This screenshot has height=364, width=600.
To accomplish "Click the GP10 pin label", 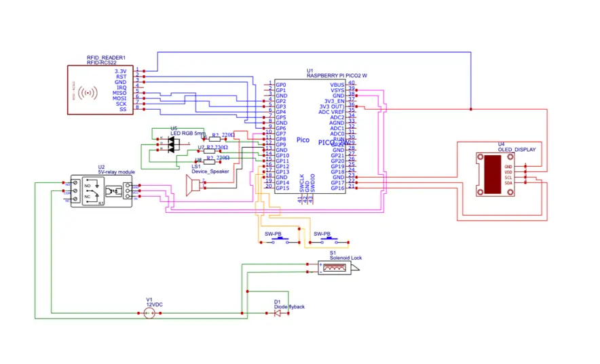I will pyautogui.click(x=282, y=155).
